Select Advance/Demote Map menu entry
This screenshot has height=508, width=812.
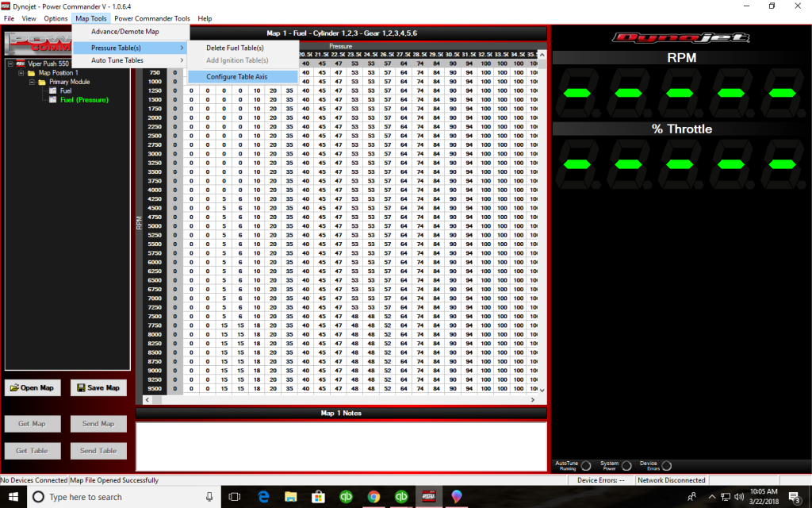point(124,32)
